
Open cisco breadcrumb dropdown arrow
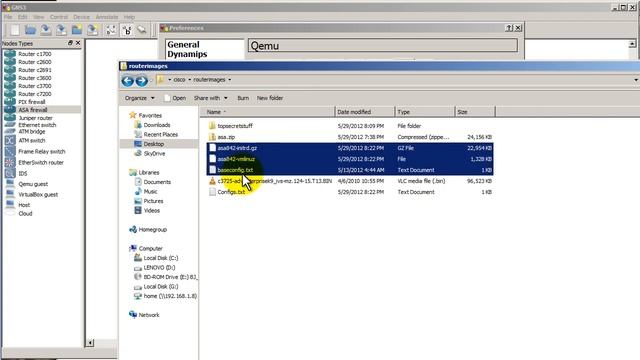point(189,80)
